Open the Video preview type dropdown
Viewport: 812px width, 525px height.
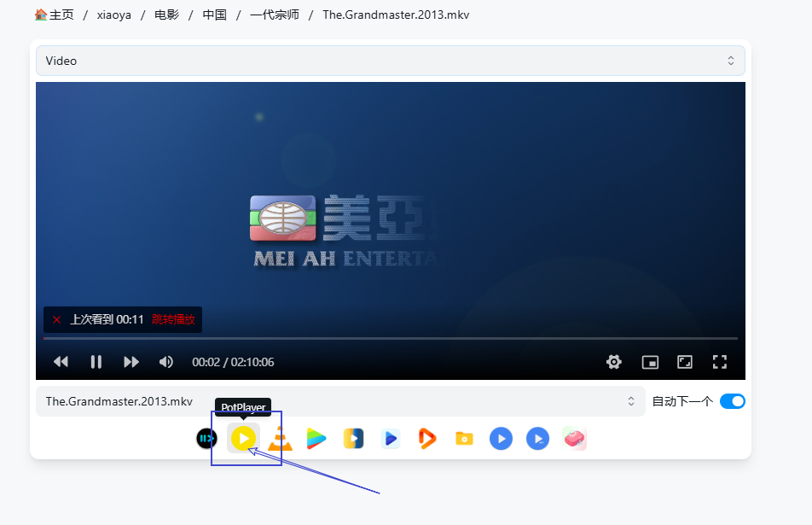(391, 61)
